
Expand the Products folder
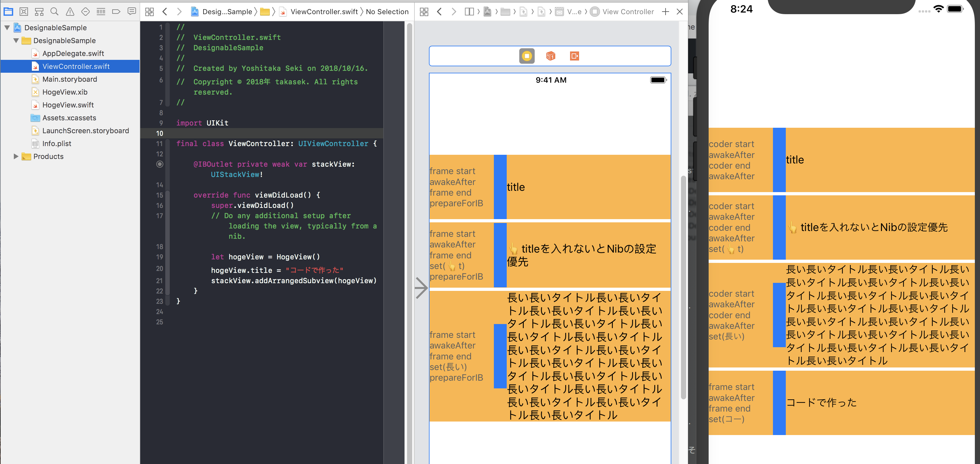point(16,156)
